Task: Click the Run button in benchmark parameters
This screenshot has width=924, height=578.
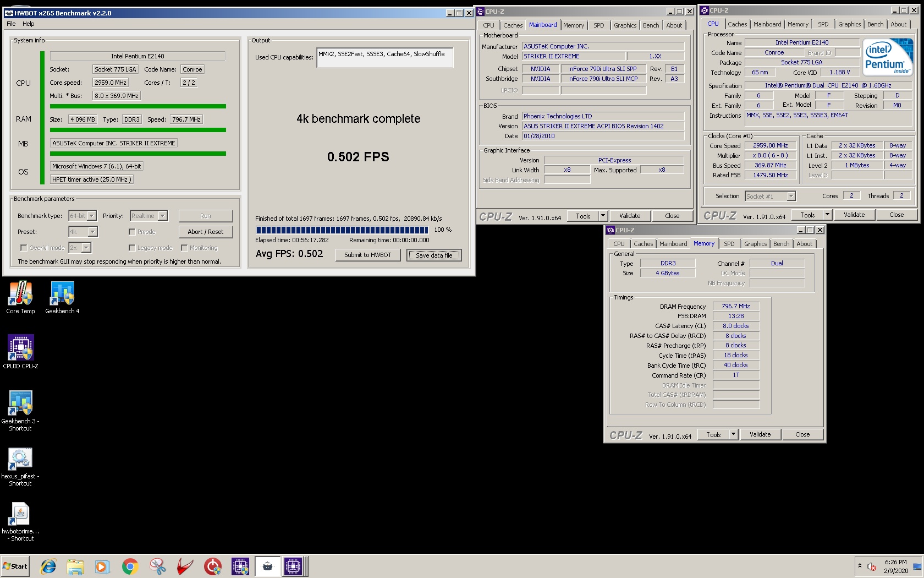Action: pos(205,216)
